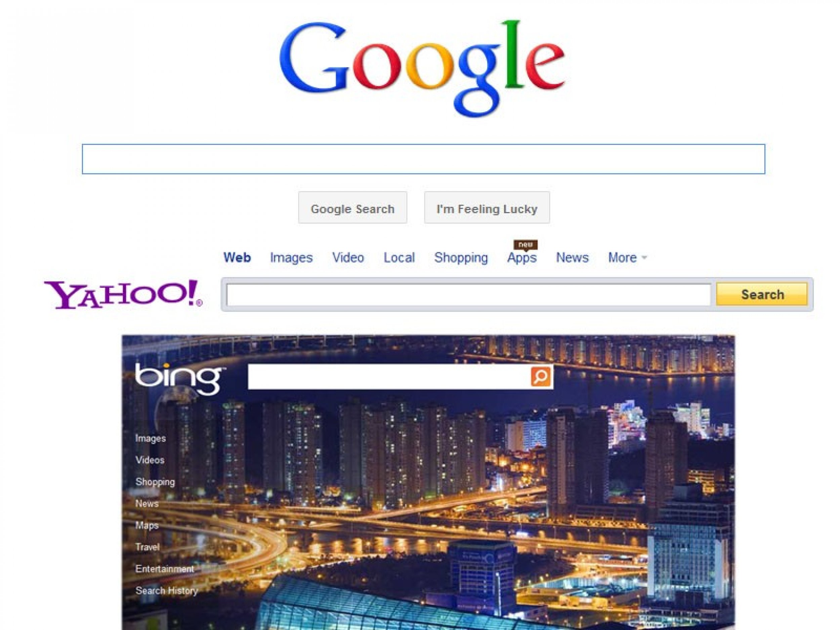Click the Apps icon on Google
840x630 pixels.
click(x=522, y=257)
